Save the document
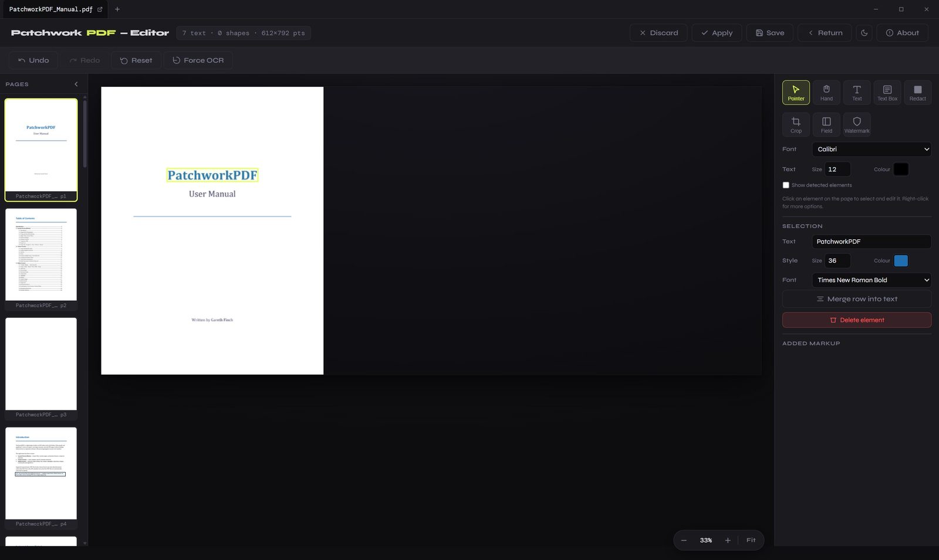This screenshot has height=560, width=939. click(x=770, y=33)
